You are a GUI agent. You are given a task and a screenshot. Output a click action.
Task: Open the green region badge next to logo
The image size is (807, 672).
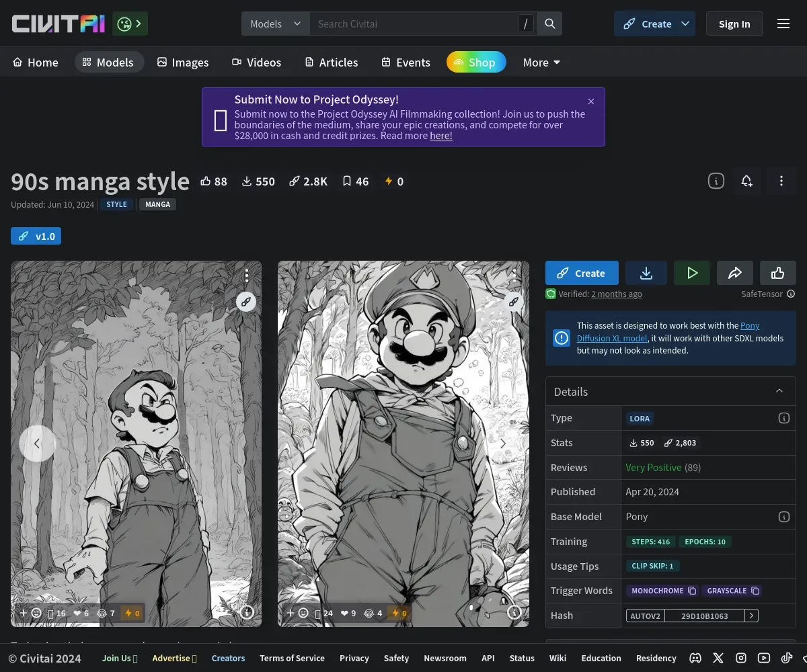(x=130, y=24)
